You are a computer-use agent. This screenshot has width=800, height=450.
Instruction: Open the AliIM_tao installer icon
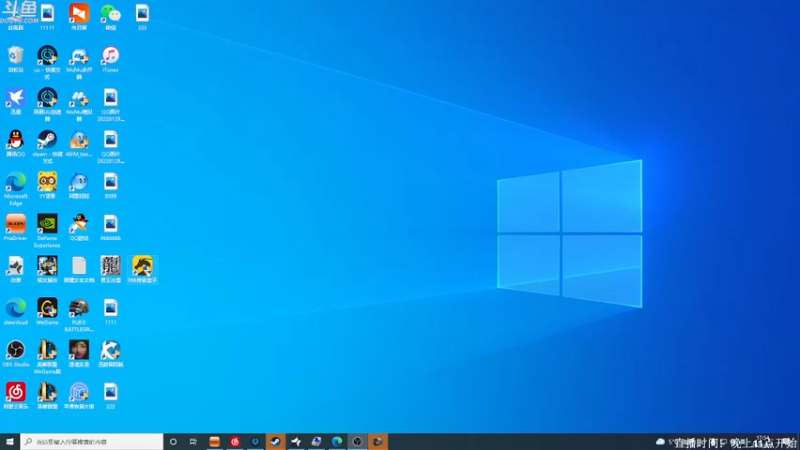[79, 139]
